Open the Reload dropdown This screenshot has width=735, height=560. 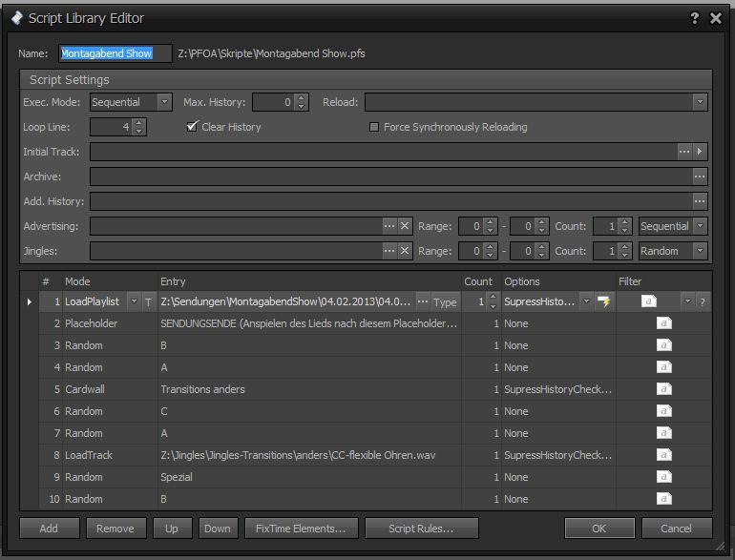700,102
